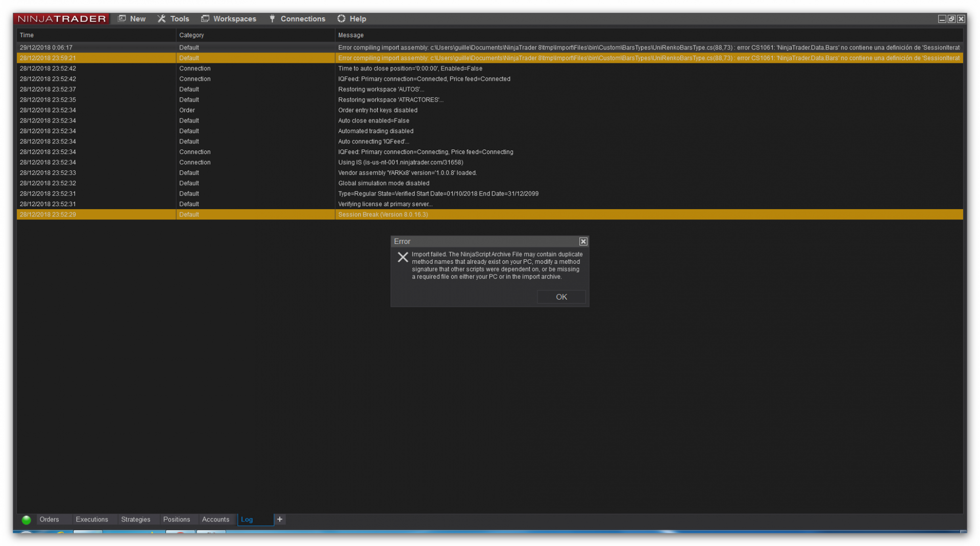Click the Help lifebuoy icon
Image resolution: width=980 pixels, height=546 pixels.
point(341,19)
